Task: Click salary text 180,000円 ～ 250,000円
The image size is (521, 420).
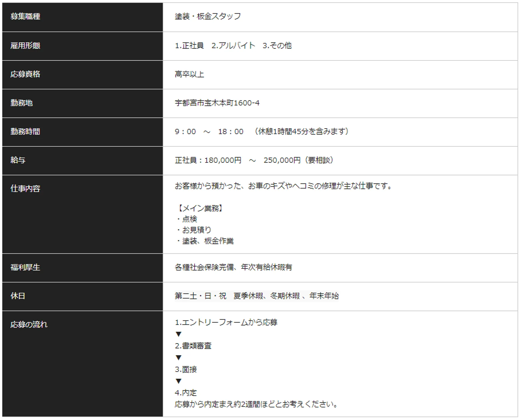Action: [x=252, y=160]
